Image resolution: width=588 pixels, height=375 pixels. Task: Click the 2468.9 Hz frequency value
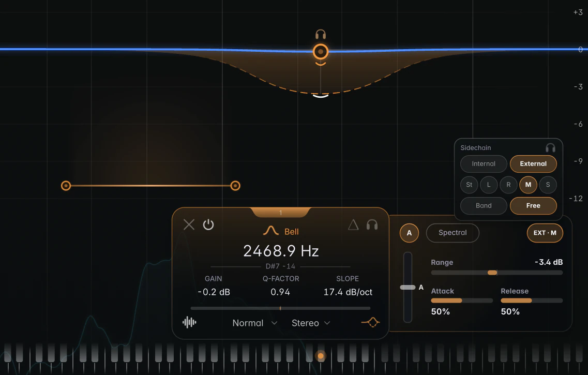pos(281,251)
